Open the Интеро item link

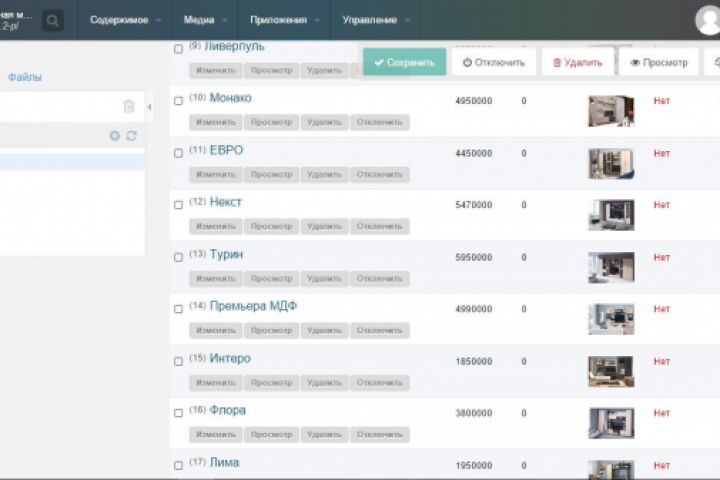230,358
